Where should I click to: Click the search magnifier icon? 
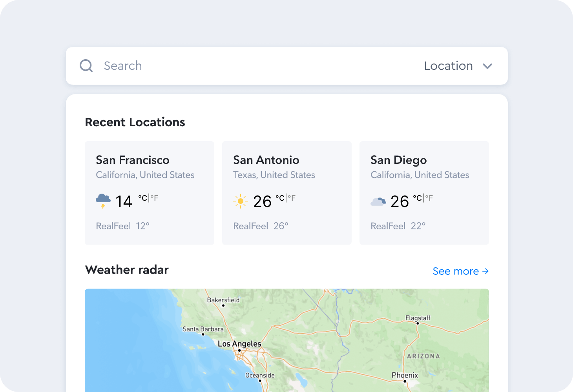[86, 65]
